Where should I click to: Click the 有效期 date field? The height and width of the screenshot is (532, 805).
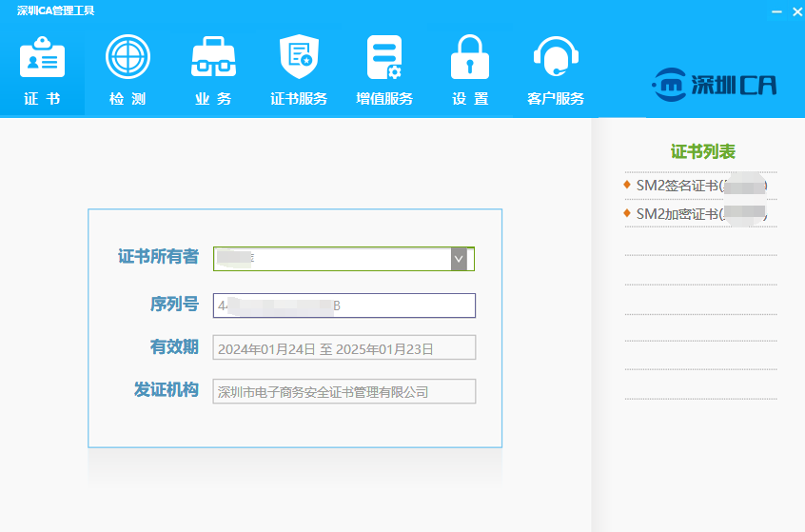pos(344,348)
